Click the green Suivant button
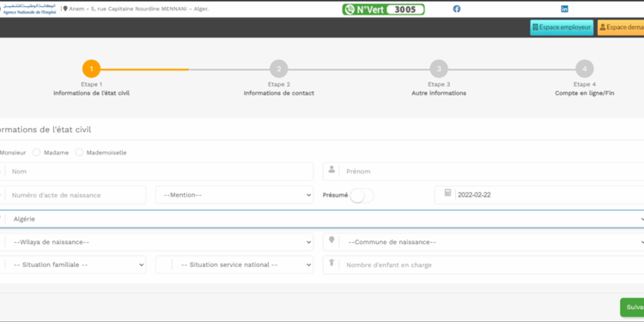Viewport: 644px width, 322px height. [x=632, y=307]
